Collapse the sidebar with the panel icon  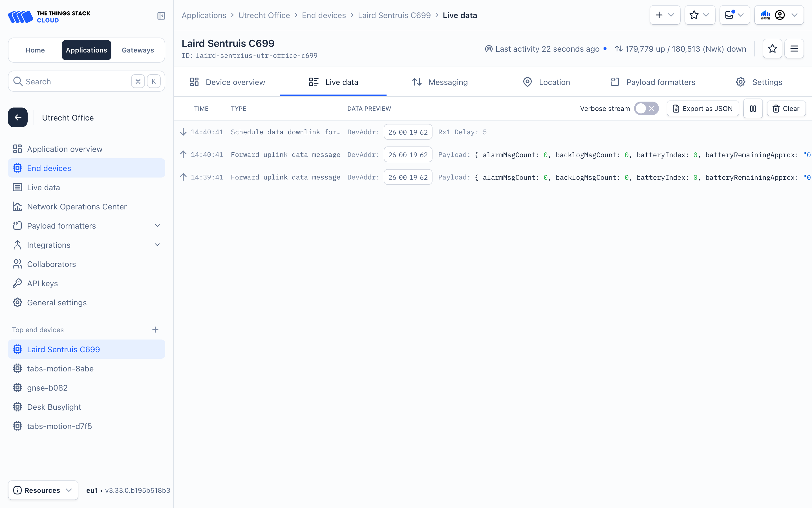click(161, 16)
